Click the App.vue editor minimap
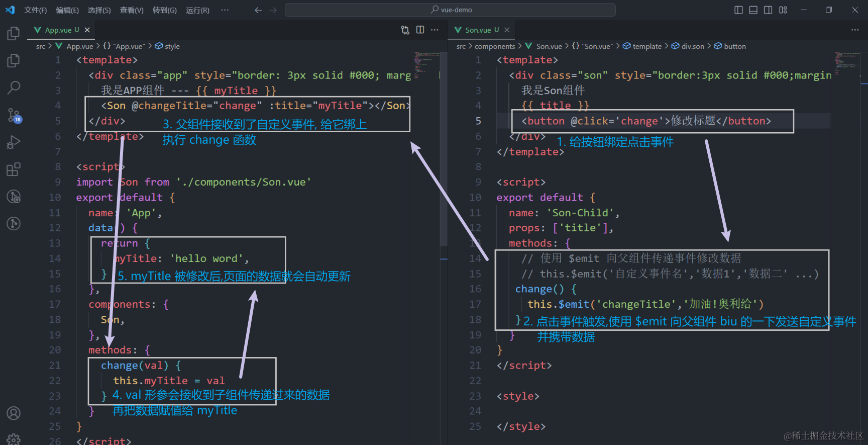868x445 pixels. pyautogui.click(x=426, y=65)
